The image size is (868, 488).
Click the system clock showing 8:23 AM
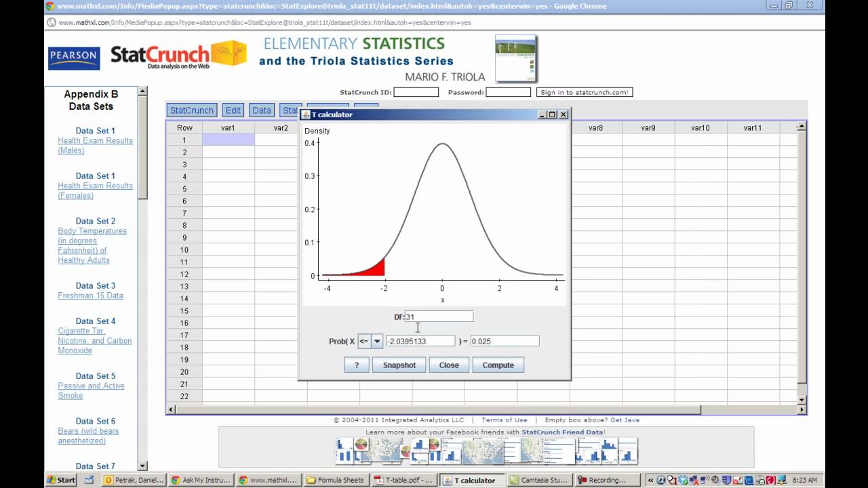coord(804,480)
